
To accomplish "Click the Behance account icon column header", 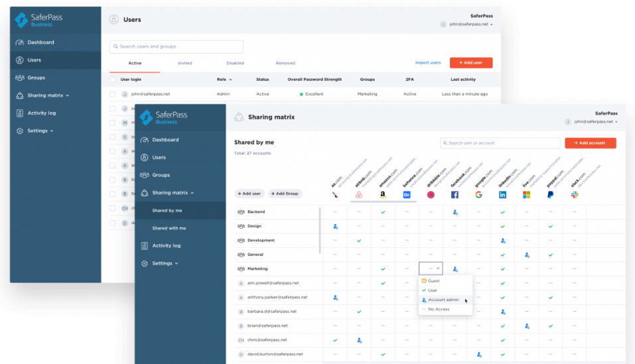I will point(407,195).
